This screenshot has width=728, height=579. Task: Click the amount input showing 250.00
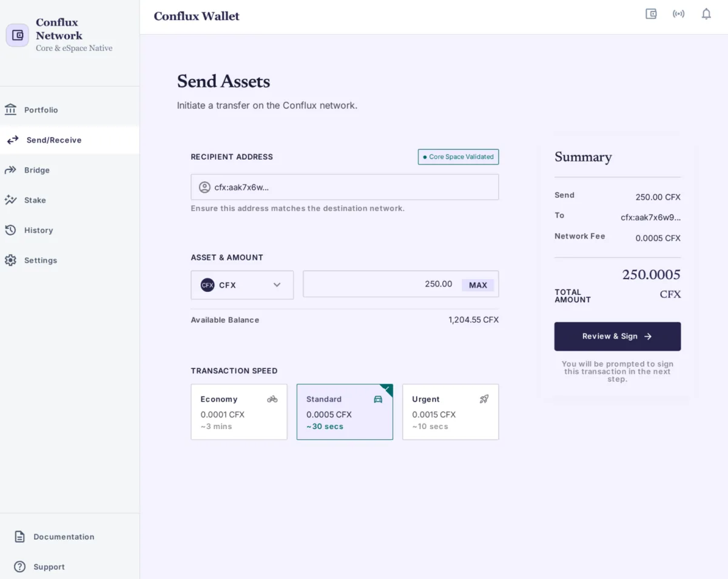pyautogui.click(x=401, y=284)
